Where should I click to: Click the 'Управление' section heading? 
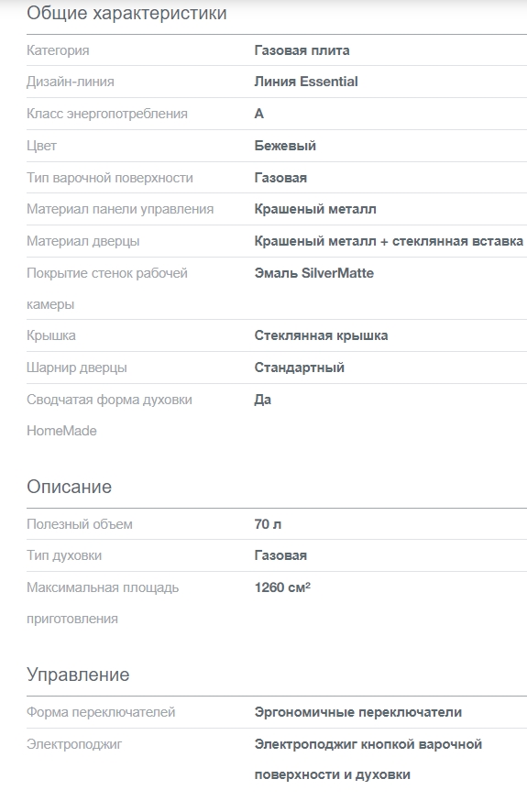click(x=78, y=675)
